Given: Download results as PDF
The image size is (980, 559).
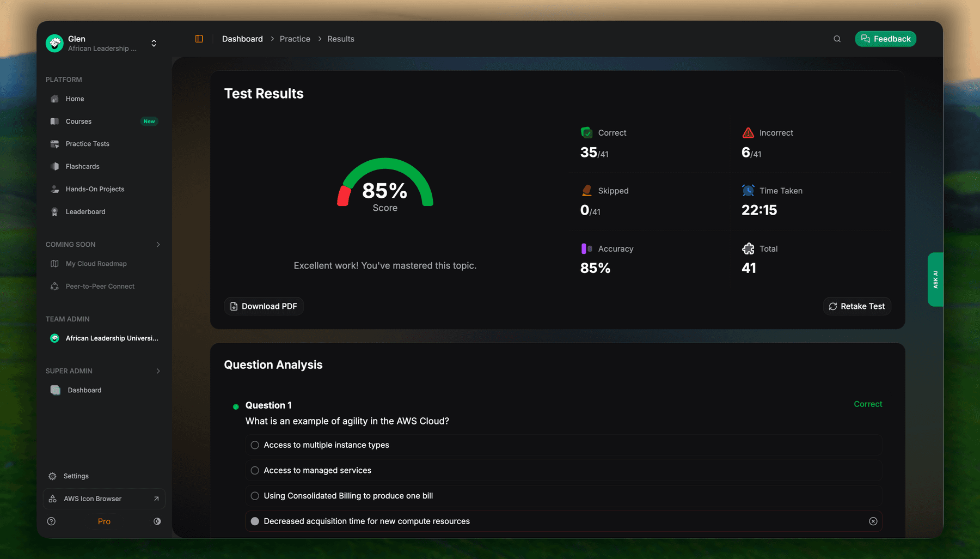Looking at the screenshot, I should click(x=264, y=306).
